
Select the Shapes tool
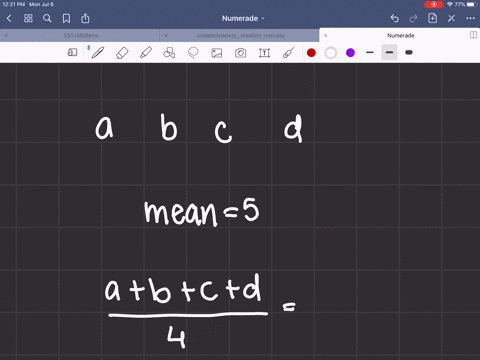[x=169, y=53]
